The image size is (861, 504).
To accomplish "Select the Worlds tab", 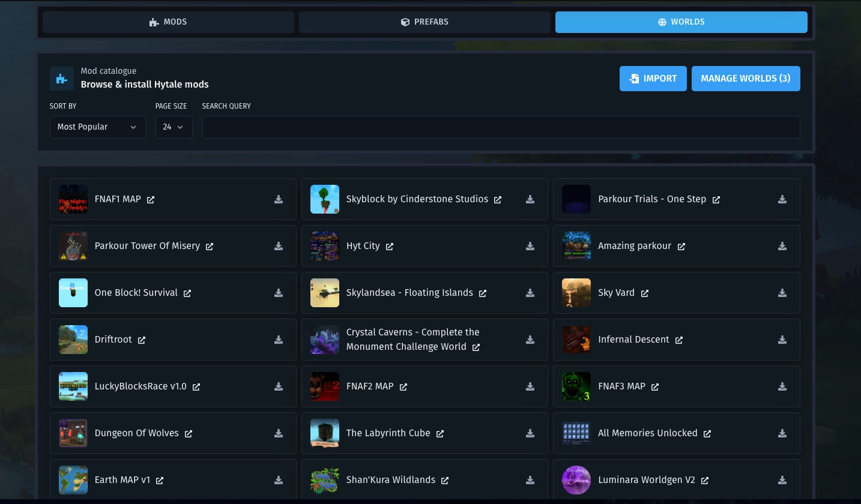I will pyautogui.click(x=681, y=22).
